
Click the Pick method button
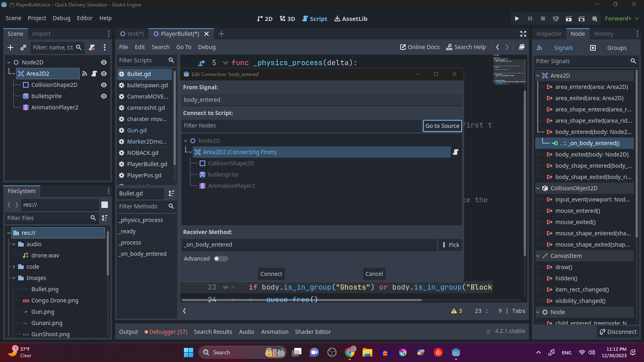450,245
